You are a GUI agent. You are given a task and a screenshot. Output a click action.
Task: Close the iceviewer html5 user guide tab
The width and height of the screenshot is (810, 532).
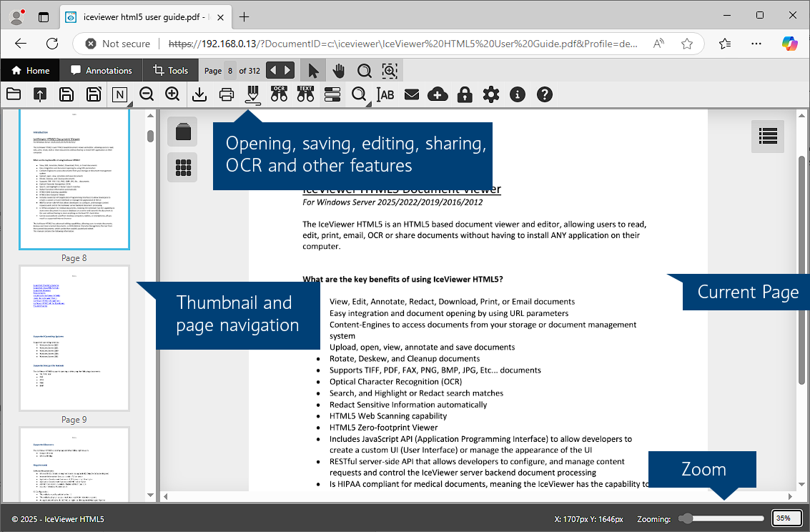coord(221,17)
